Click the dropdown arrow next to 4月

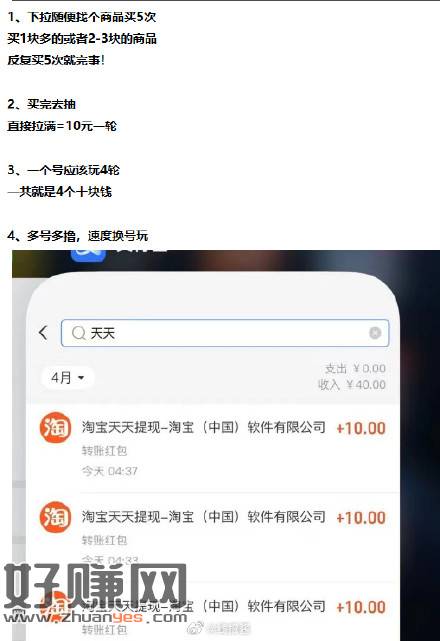81,377
